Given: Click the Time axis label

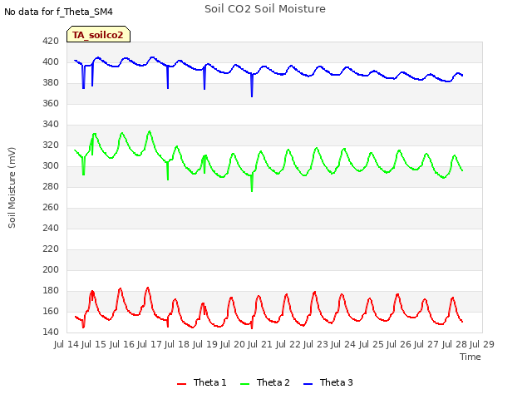Looking at the screenshot, I should pyautogui.click(x=470, y=357).
